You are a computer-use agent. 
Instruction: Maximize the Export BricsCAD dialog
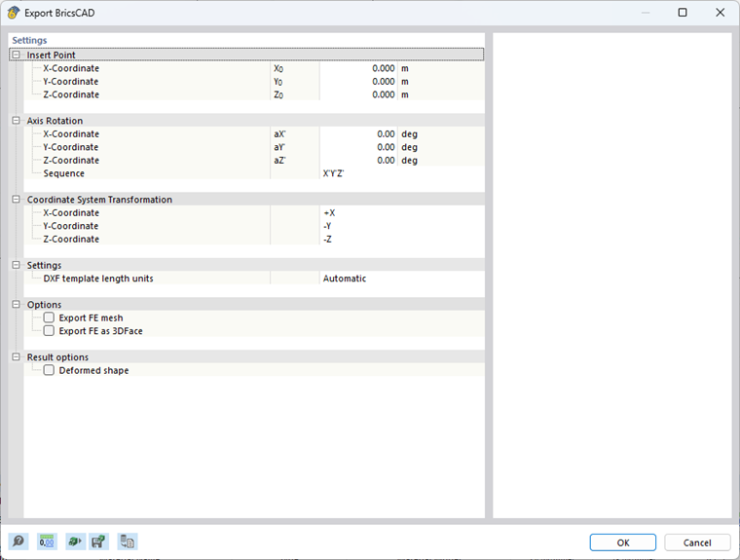click(683, 13)
